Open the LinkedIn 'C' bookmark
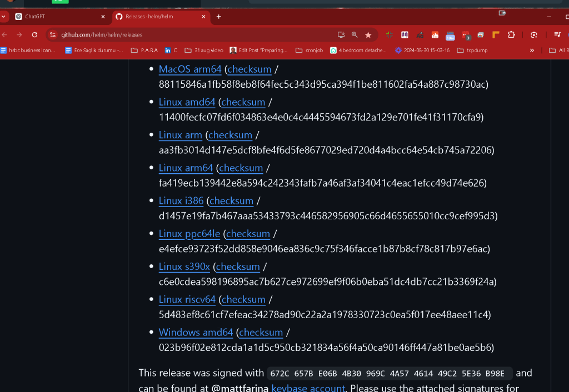This screenshot has height=392, width=569. (171, 51)
